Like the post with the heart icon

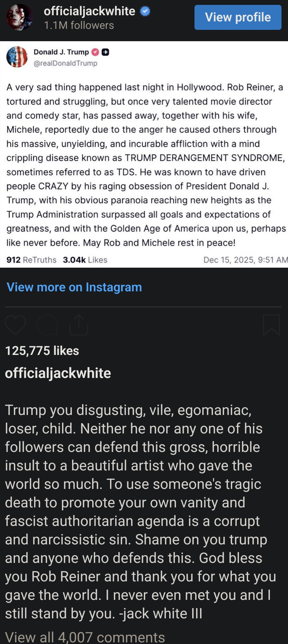(15, 325)
